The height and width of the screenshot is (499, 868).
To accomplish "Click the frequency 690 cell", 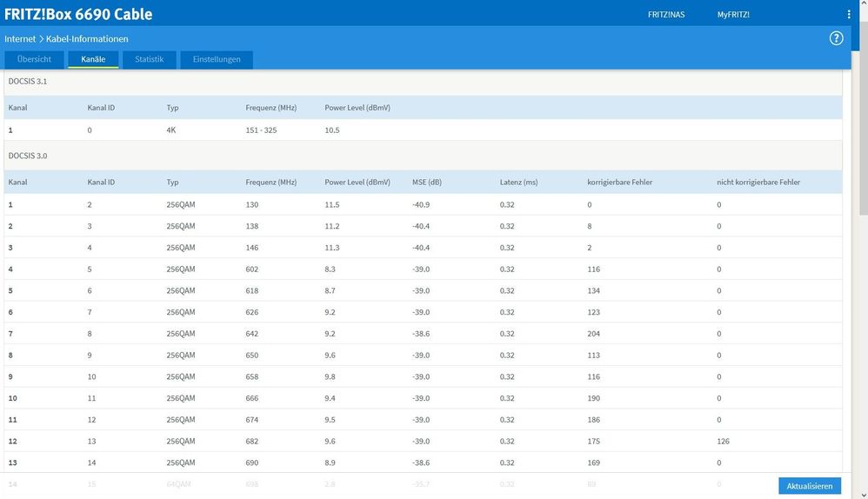I will pyautogui.click(x=252, y=463).
